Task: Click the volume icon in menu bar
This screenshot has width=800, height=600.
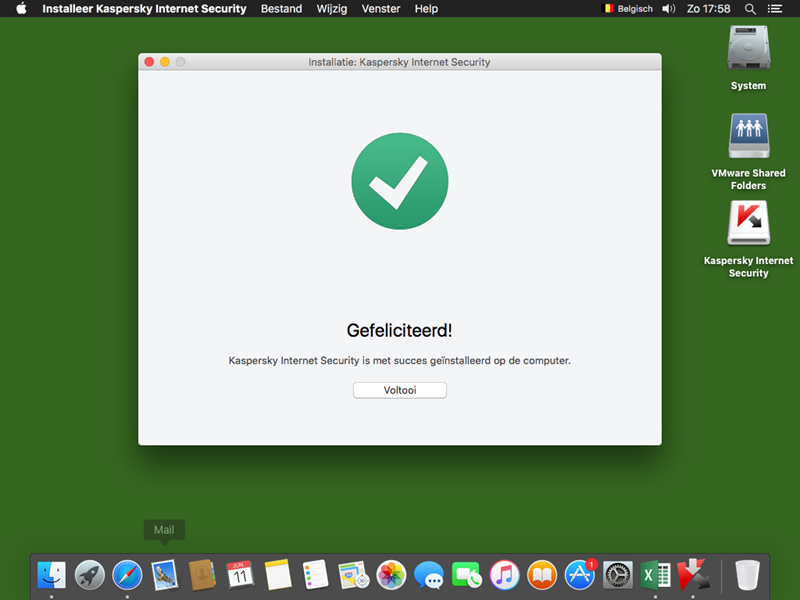Action: [x=668, y=9]
